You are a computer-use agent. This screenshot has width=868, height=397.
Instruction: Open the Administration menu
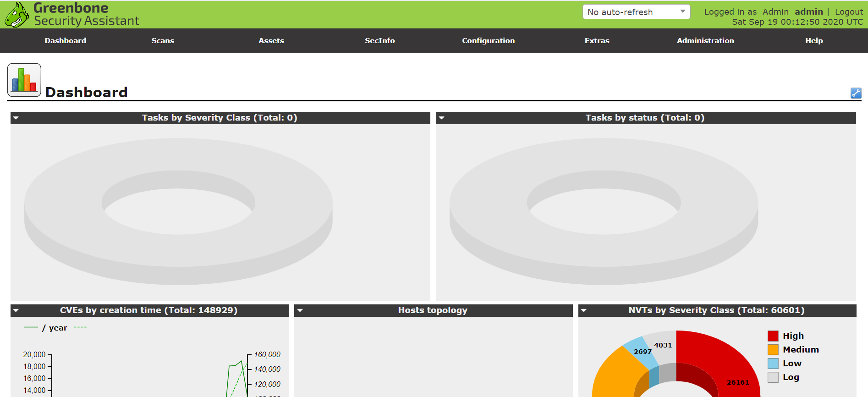point(705,40)
